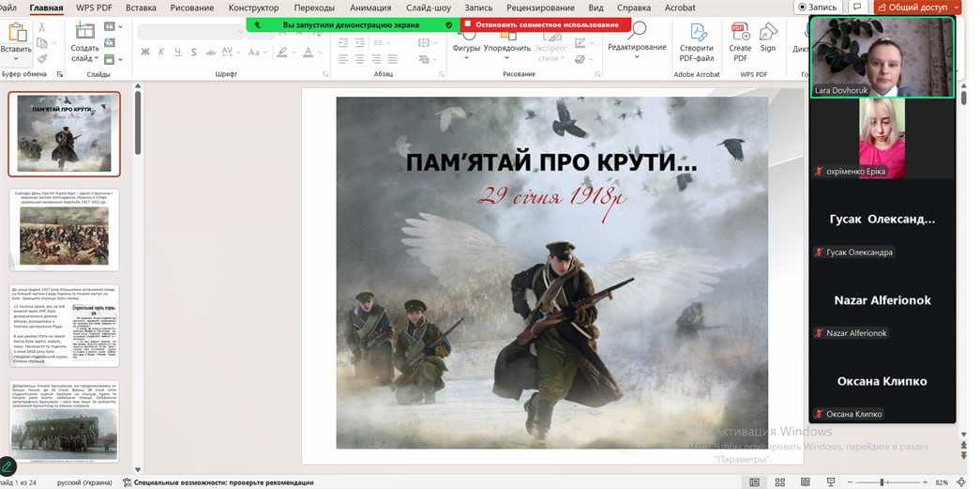Open the Вставка ribbon tab
This screenshot has width=980, height=489.
click(141, 8)
